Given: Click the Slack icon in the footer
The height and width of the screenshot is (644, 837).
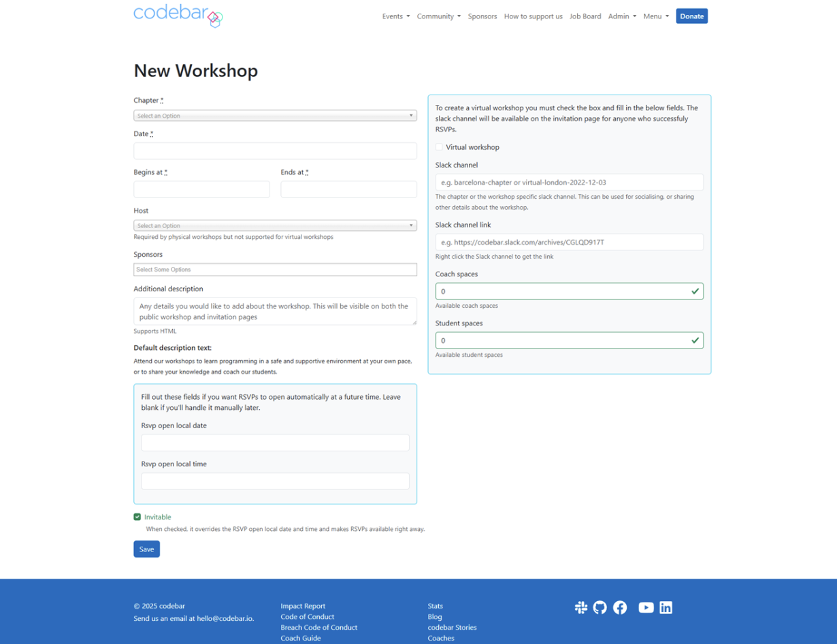Looking at the screenshot, I should pos(581,607).
